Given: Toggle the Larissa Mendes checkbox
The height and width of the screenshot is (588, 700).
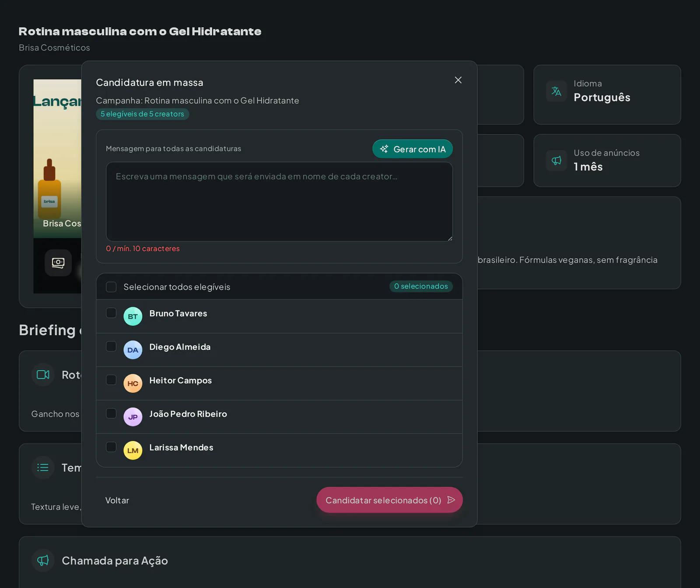Looking at the screenshot, I should tap(111, 447).
